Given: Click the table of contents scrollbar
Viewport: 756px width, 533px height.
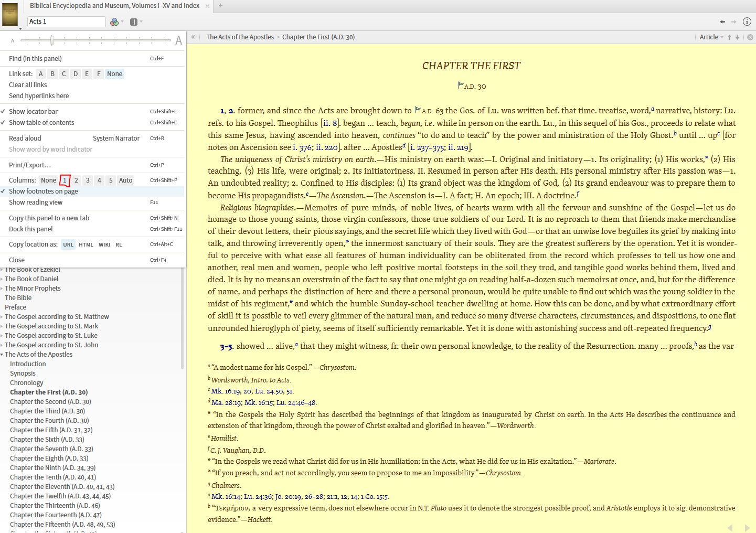Looking at the screenshot, I should (x=182, y=318).
